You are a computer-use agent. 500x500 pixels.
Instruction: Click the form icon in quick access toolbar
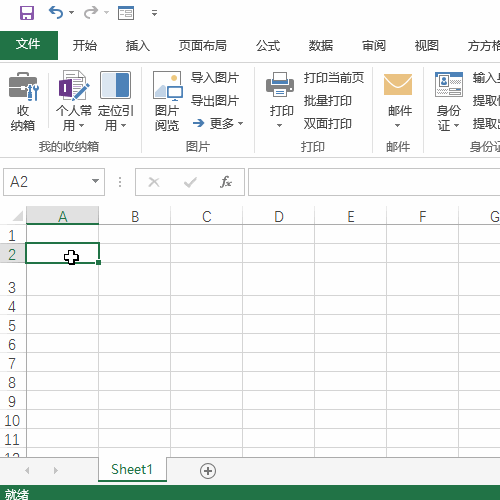[x=126, y=13]
